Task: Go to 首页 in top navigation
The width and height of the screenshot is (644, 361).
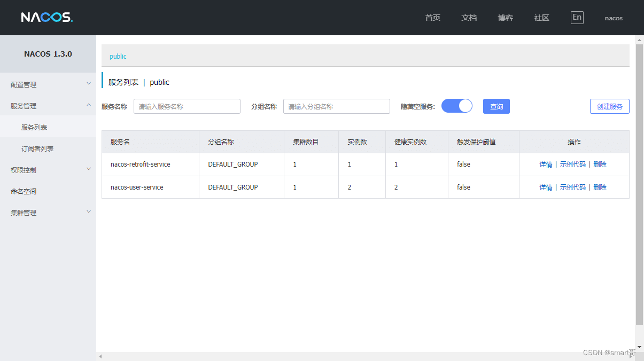Action: tap(433, 18)
